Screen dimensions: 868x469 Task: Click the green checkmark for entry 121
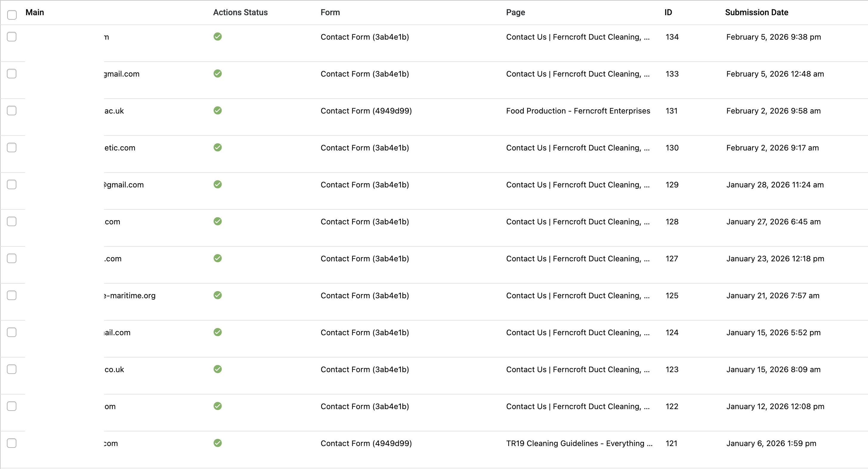pos(217,443)
